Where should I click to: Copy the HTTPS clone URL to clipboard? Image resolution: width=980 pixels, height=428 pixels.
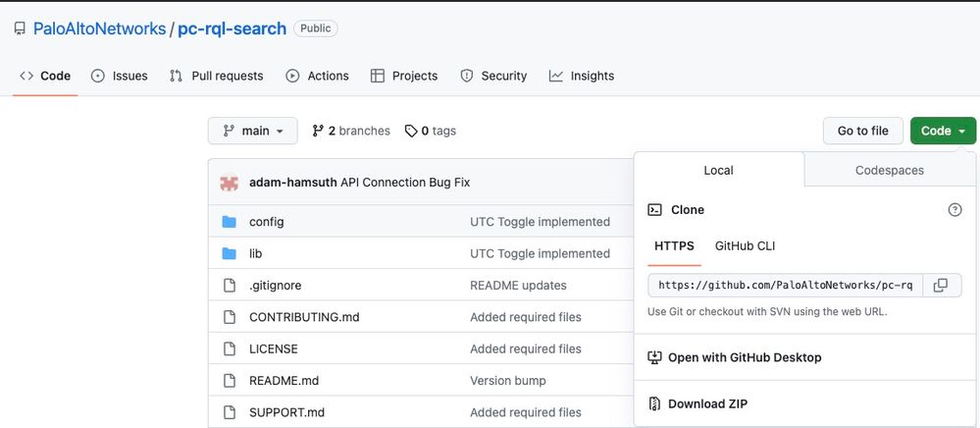940,286
